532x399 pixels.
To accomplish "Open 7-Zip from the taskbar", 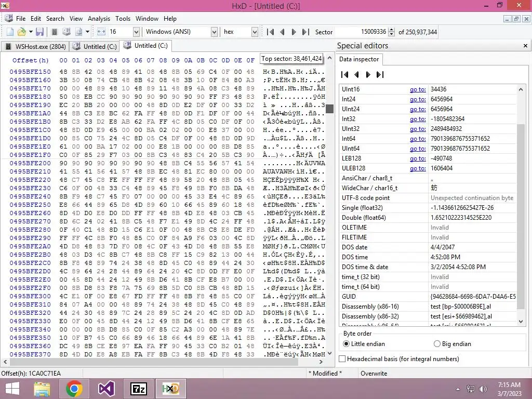I will 138,389.
